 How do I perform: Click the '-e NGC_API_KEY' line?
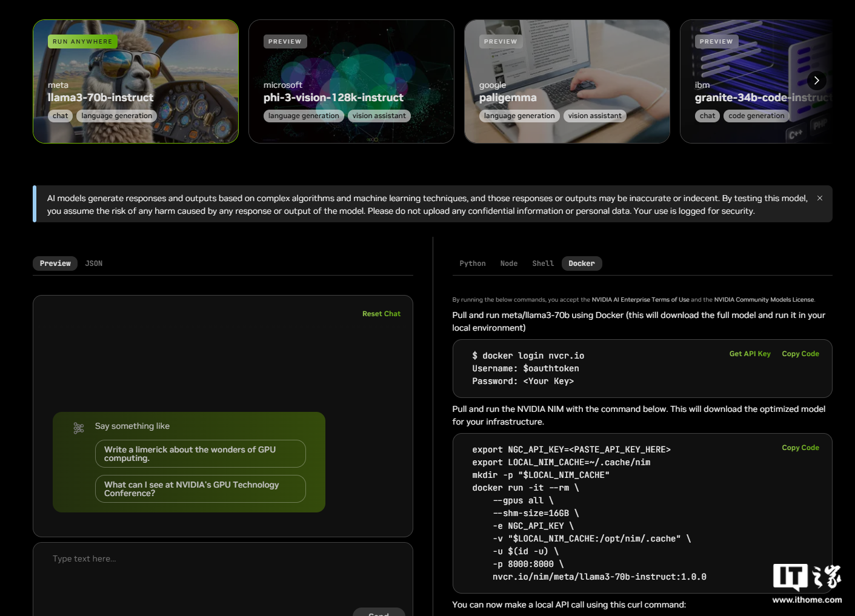(533, 526)
